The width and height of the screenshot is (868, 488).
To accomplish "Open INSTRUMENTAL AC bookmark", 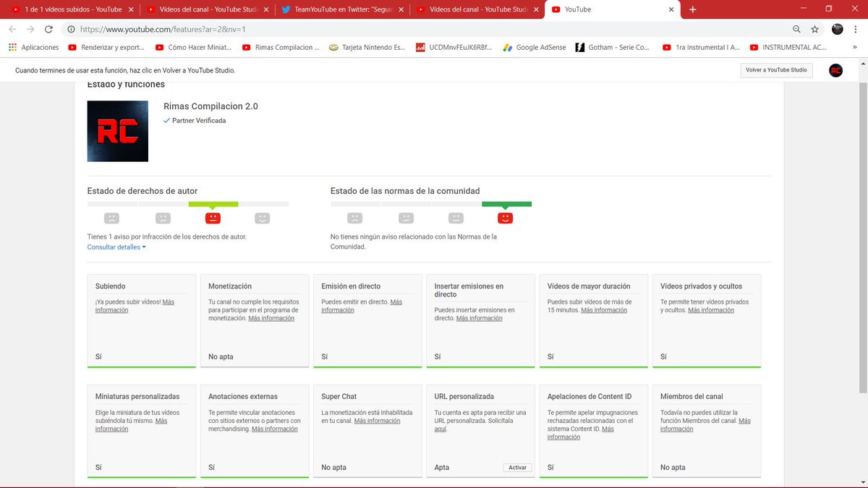I will coord(788,48).
